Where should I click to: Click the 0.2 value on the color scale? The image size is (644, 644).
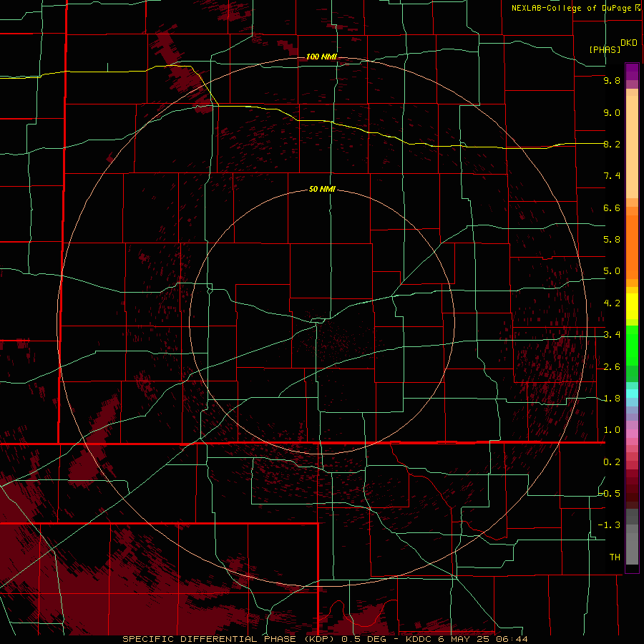point(612,462)
